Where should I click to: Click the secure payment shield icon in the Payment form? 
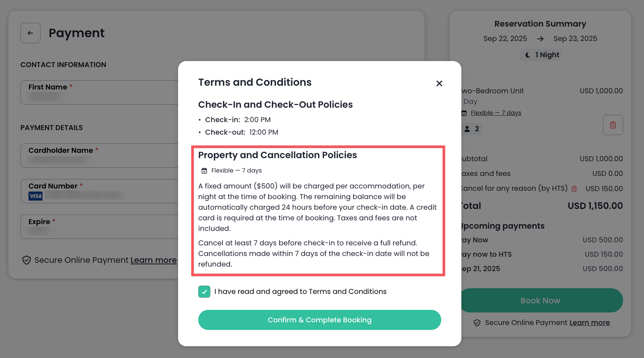pos(27,260)
